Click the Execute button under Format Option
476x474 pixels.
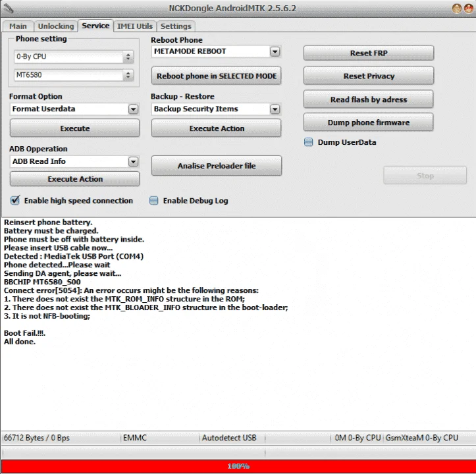(x=74, y=128)
